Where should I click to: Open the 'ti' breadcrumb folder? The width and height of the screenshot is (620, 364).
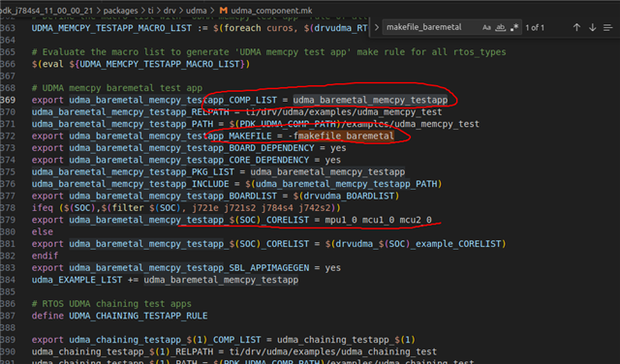point(151,11)
